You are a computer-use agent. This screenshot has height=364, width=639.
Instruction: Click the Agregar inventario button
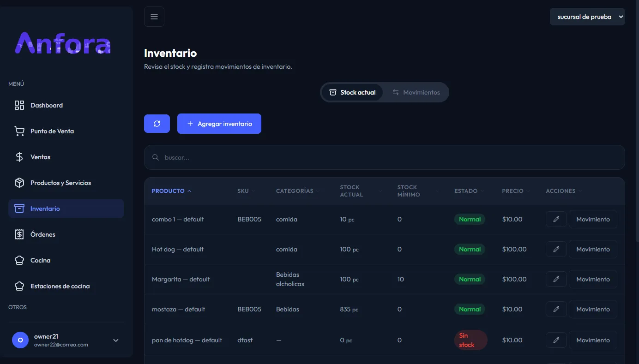[x=219, y=124]
